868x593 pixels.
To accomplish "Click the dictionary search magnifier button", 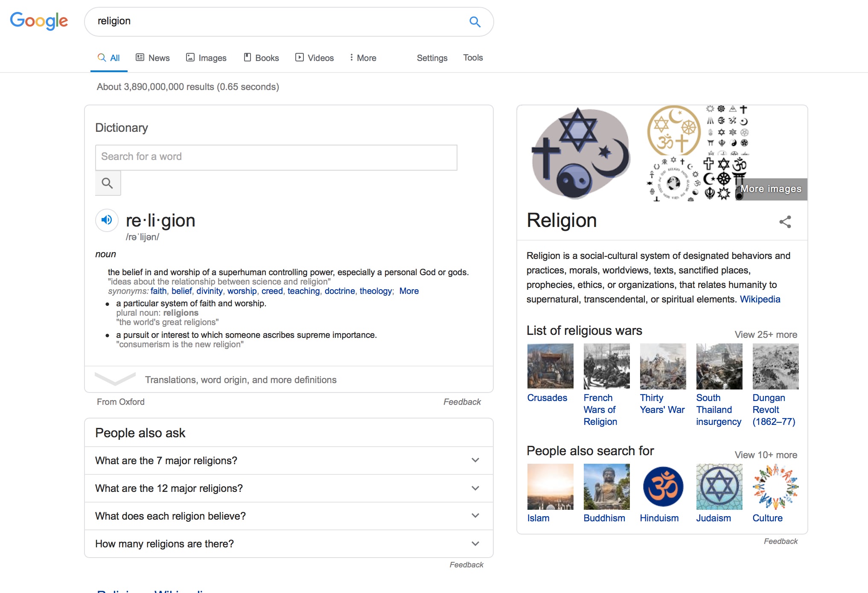I will click(108, 183).
